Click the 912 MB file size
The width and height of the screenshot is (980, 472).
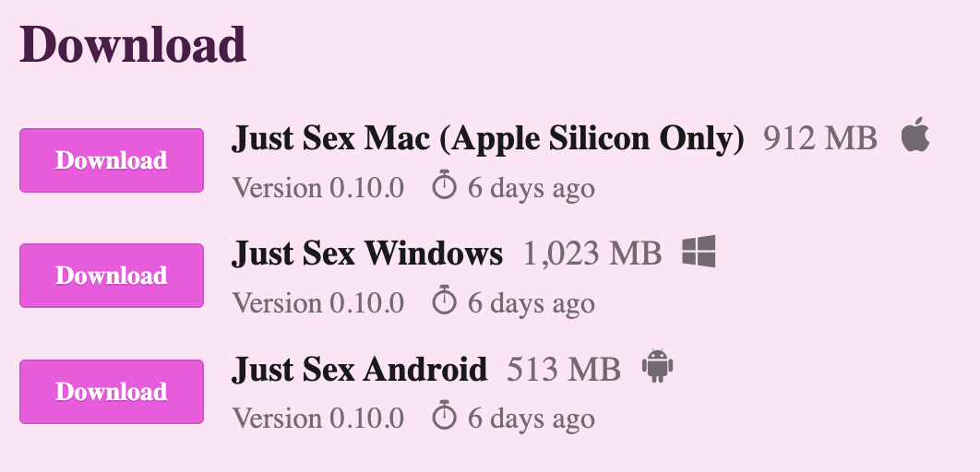[x=819, y=138]
